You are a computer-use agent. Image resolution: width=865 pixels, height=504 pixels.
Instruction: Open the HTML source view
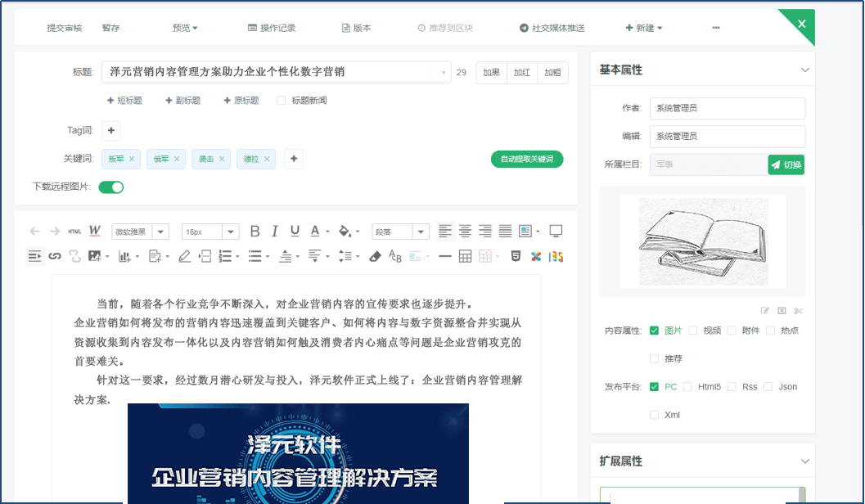[73, 232]
